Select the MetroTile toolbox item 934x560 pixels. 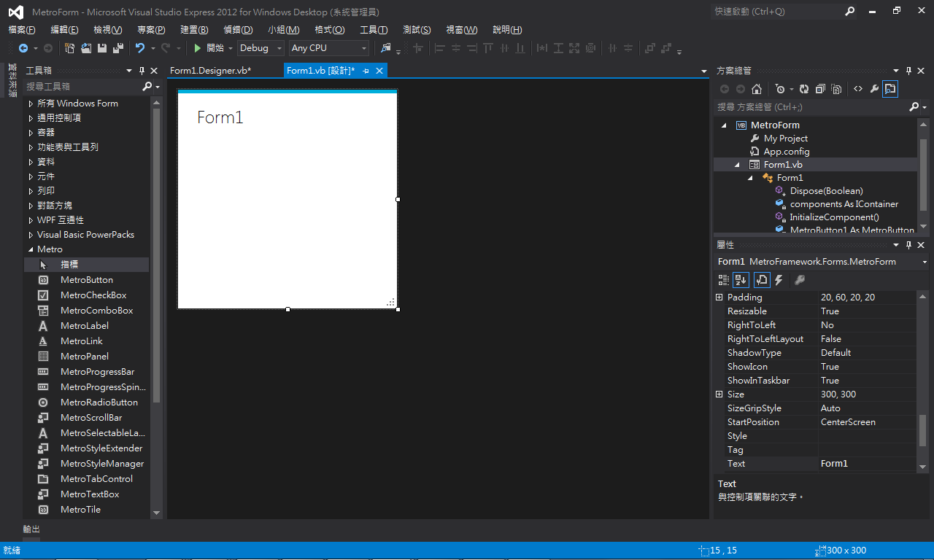pyautogui.click(x=86, y=510)
